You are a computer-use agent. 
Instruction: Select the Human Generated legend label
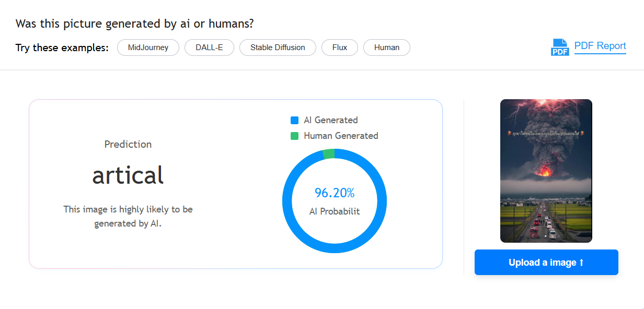(x=341, y=136)
